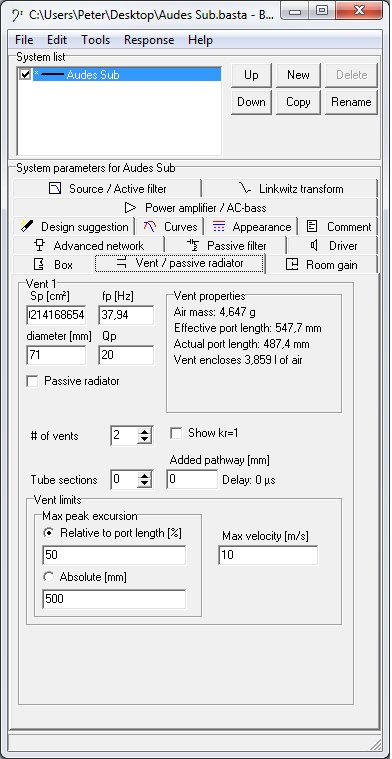Enable the Passive radiator checkbox
This screenshot has height=759, width=392.
click(32, 381)
